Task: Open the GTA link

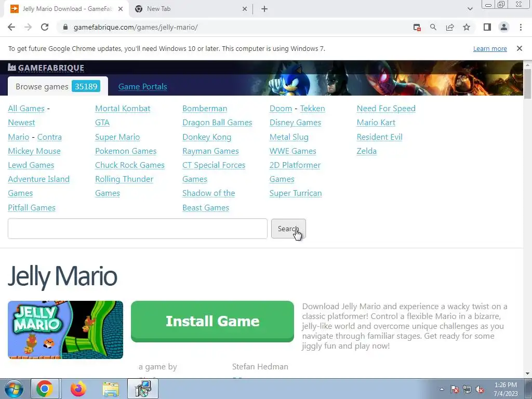Action: [102, 123]
